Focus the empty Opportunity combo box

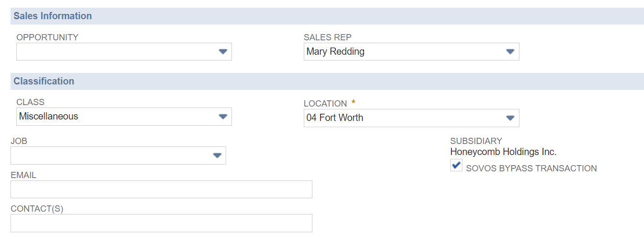115,52
